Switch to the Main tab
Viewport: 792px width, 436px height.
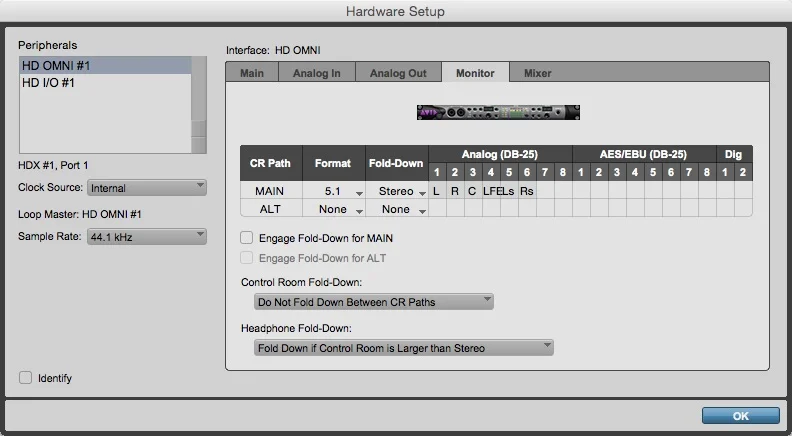tap(252, 73)
